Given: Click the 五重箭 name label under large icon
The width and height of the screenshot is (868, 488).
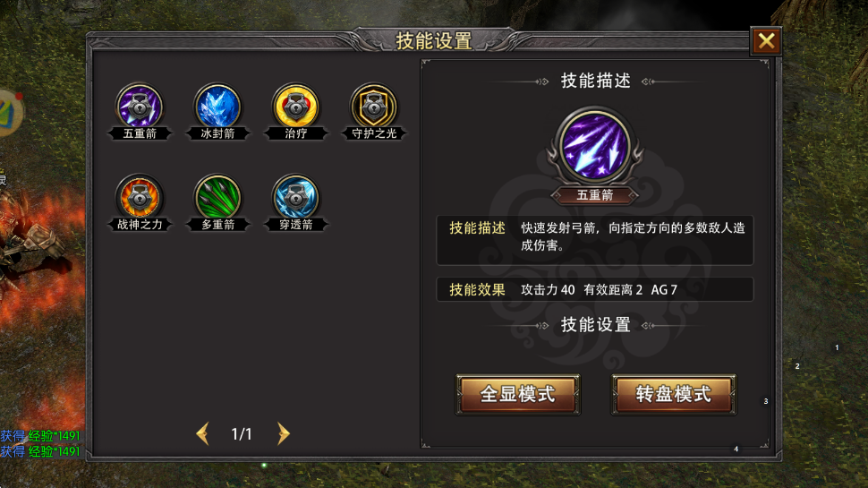Looking at the screenshot, I should [595, 195].
